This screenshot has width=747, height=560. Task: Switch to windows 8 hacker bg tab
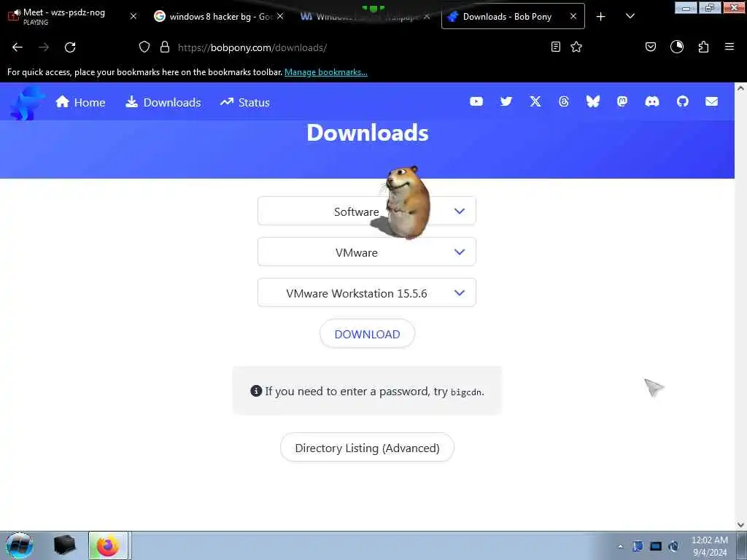coord(219,16)
